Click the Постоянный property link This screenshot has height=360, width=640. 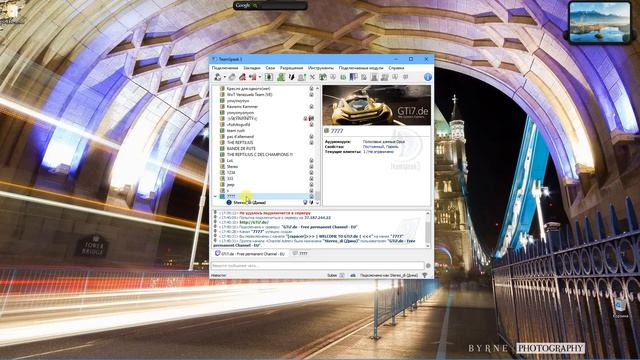click(373, 147)
